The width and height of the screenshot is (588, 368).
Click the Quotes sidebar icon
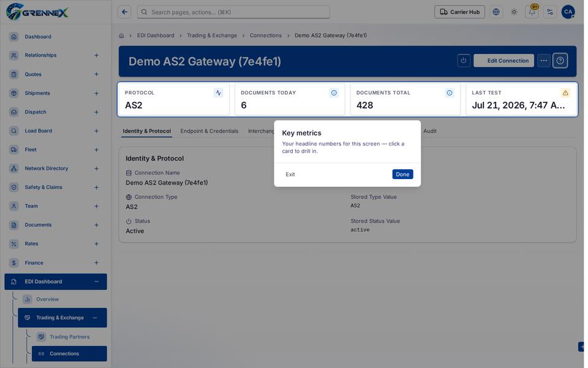pos(14,74)
